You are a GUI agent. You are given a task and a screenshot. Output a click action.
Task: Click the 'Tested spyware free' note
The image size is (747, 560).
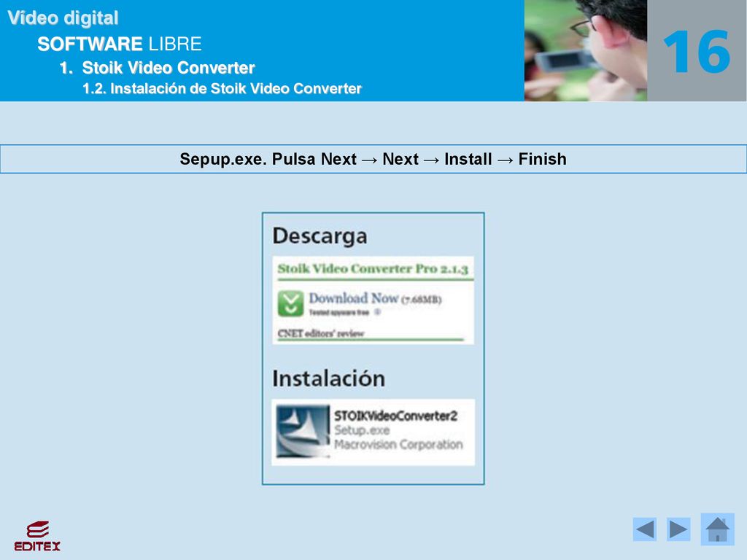pos(338,312)
